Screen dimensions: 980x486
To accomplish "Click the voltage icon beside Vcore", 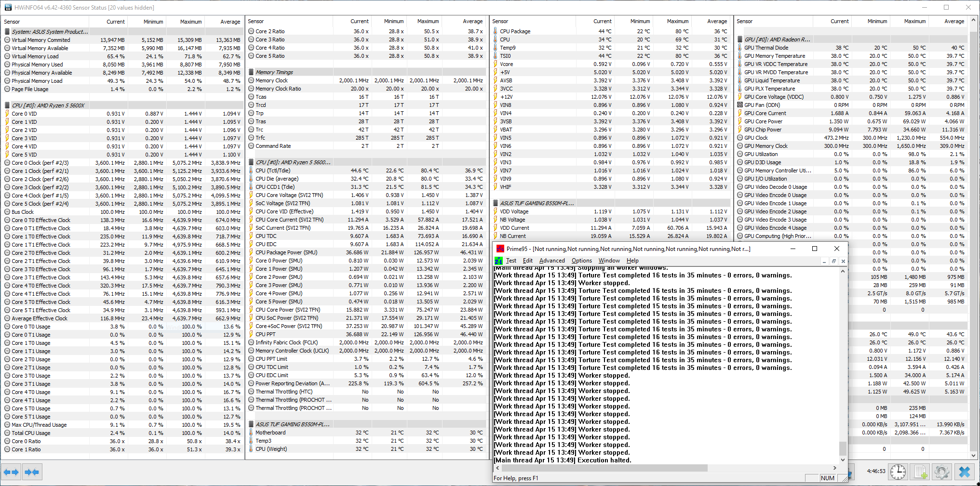I will [x=496, y=64].
